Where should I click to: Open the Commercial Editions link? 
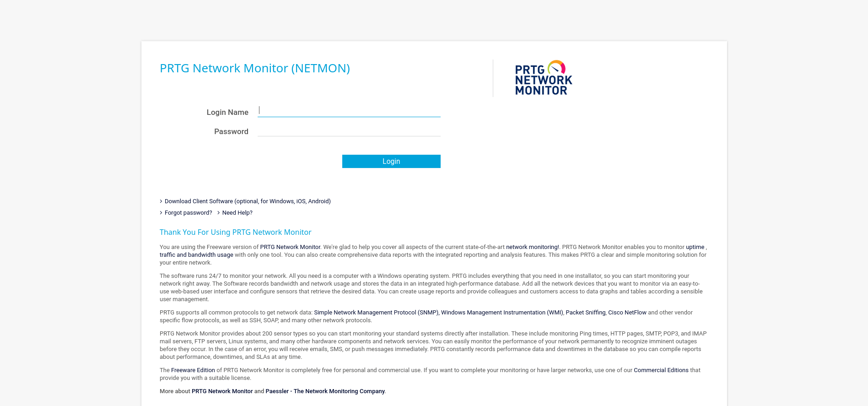pos(661,370)
